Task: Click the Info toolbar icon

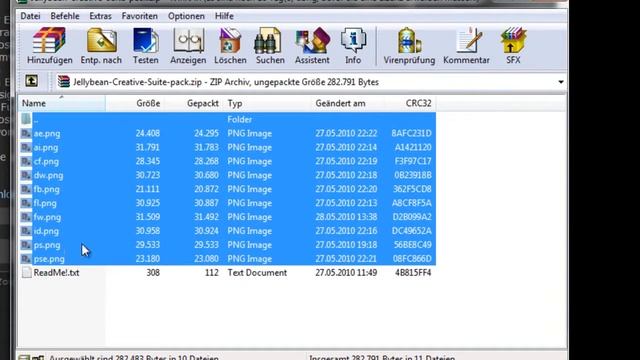Action: pyautogui.click(x=353, y=41)
